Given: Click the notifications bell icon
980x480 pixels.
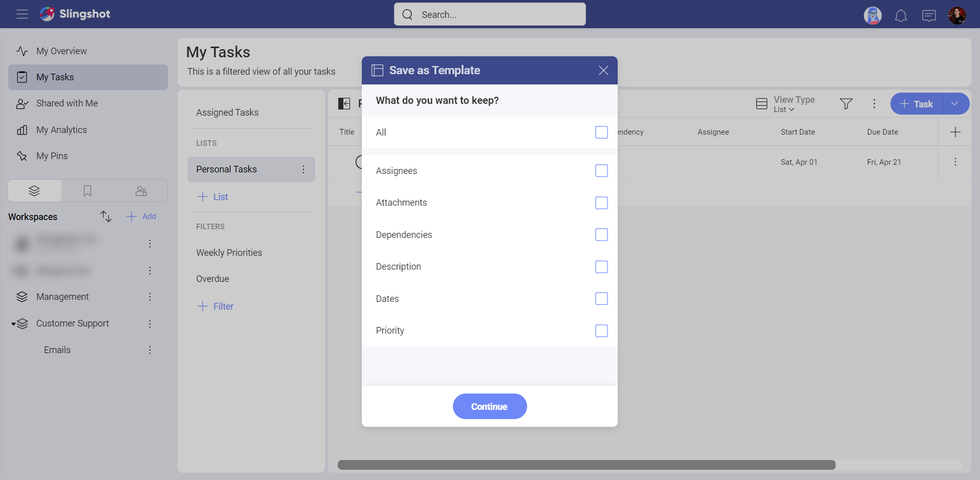Looking at the screenshot, I should pos(900,15).
